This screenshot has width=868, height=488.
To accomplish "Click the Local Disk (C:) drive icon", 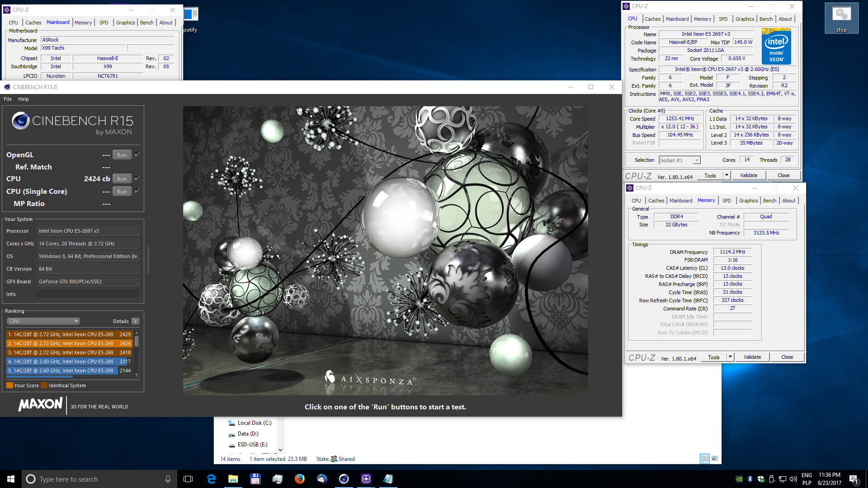I will [x=231, y=423].
